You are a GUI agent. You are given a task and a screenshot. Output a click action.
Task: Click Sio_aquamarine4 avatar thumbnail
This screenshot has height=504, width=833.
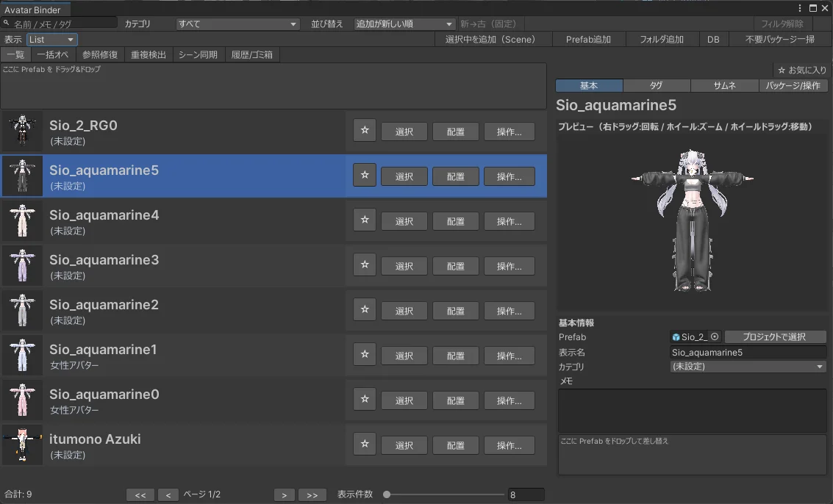pyautogui.click(x=22, y=221)
